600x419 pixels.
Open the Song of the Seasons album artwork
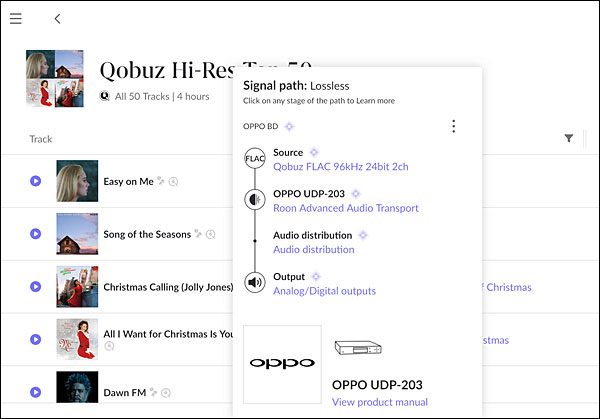[77, 233]
